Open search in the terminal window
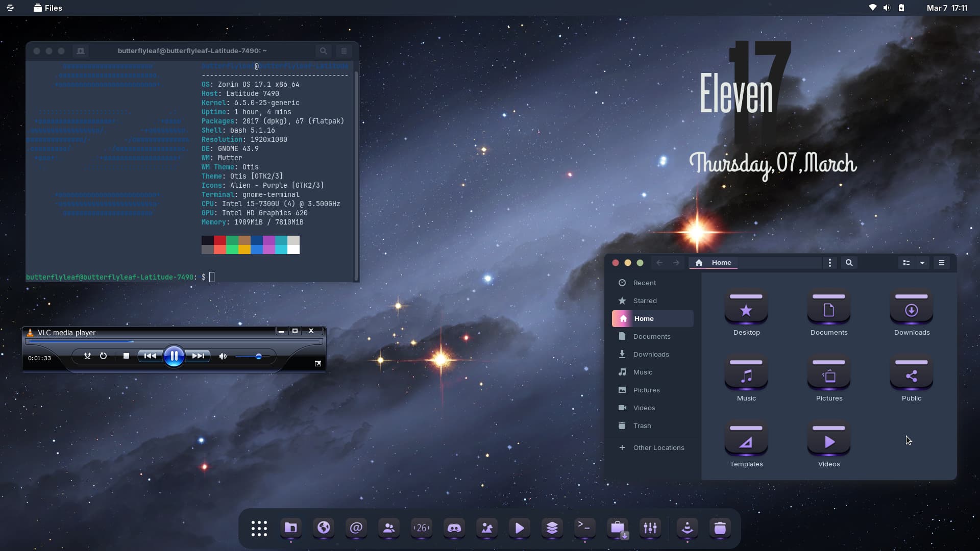Image resolution: width=980 pixels, height=551 pixels. tap(323, 51)
